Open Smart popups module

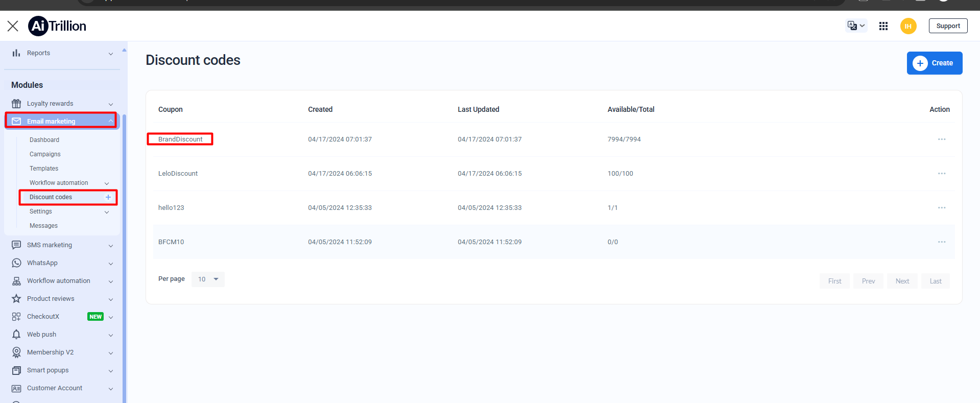[x=47, y=370]
